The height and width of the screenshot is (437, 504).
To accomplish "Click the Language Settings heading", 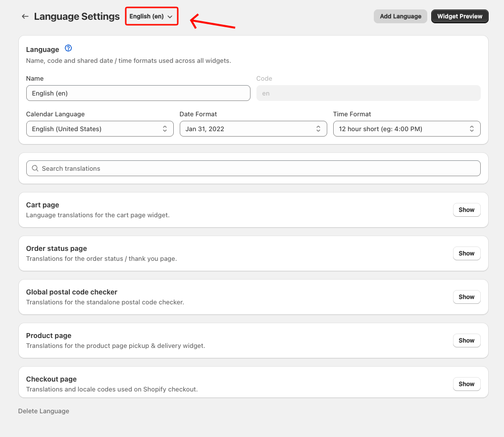I will coord(77,16).
